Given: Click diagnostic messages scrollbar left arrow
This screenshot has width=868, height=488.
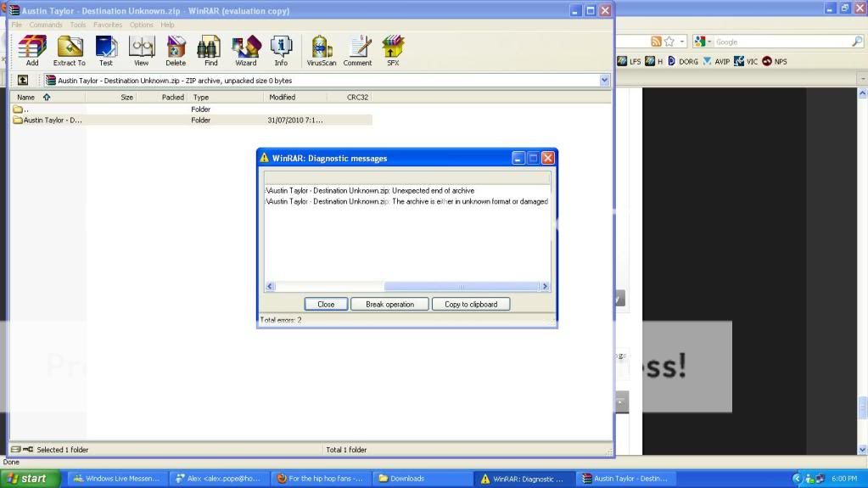Looking at the screenshot, I should click(x=270, y=286).
